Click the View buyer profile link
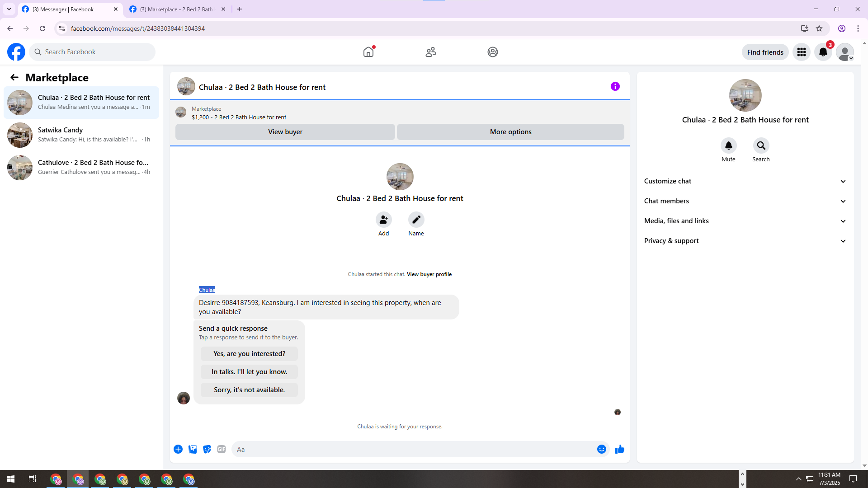Screen dimensions: 868x488 [429, 274]
